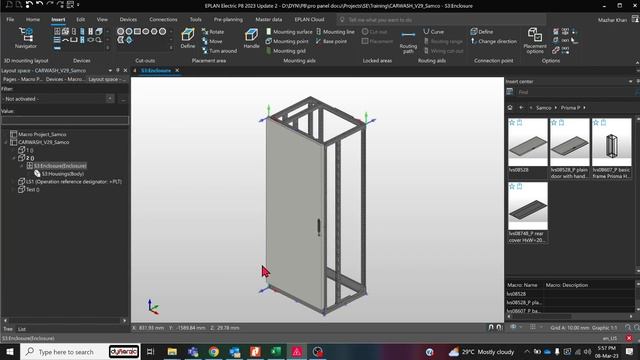Select the Curve routing aid
The height and width of the screenshot is (360, 640).
coord(433,31)
